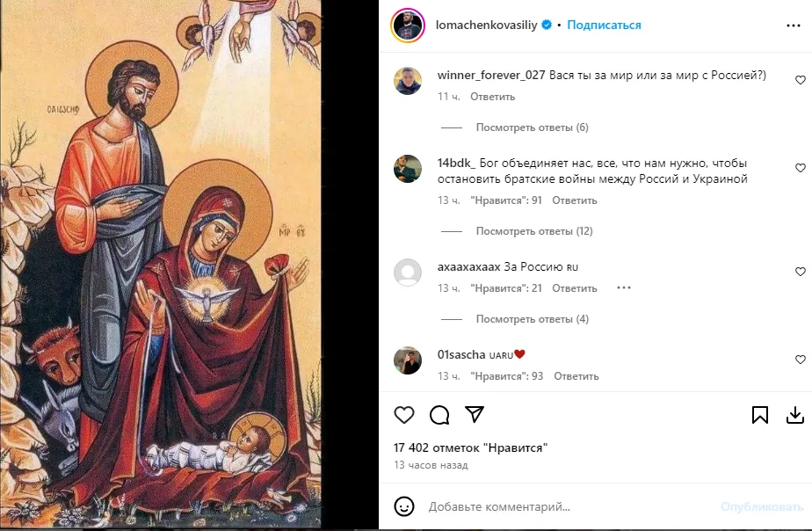The width and height of the screenshot is (812, 531).
Task: Open lomachenkovasiliy profile avatar
Action: pyautogui.click(x=406, y=25)
